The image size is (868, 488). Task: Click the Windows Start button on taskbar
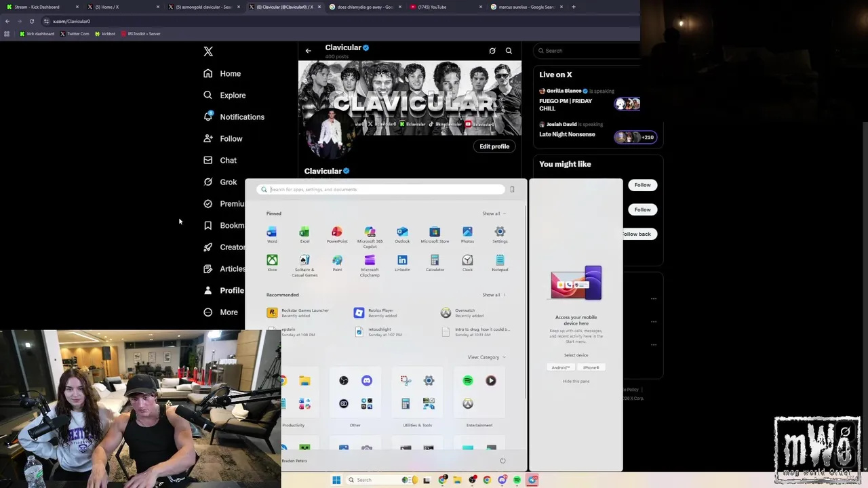336,480
